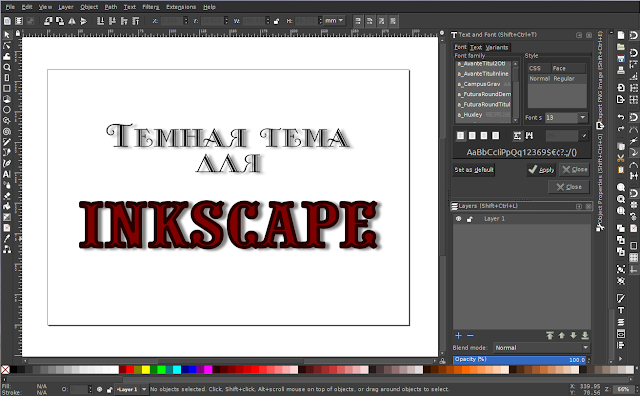The image size is (640, 396).
Task: Select the Zoom magnifier tool
Action: click(x=7, y=67)
